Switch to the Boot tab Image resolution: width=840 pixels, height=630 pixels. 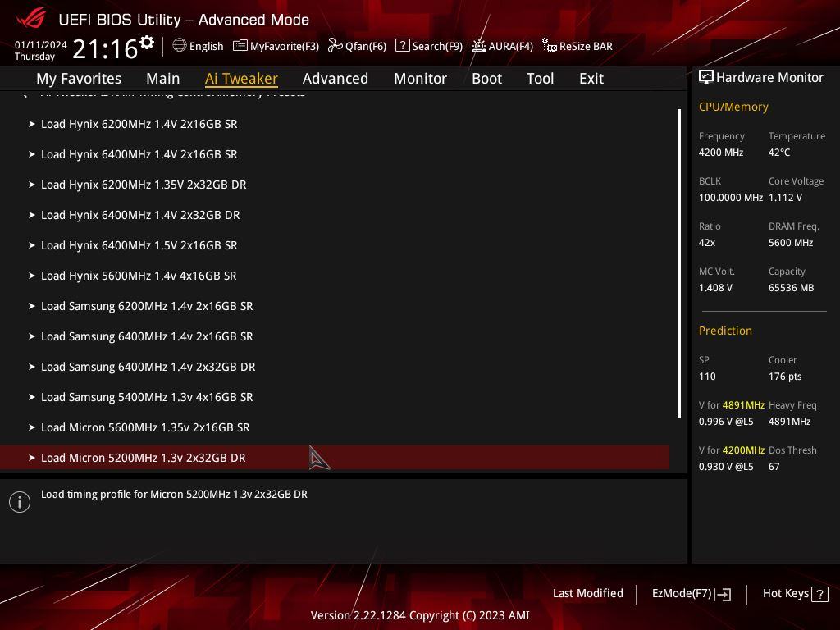click(x=486, y=79)
